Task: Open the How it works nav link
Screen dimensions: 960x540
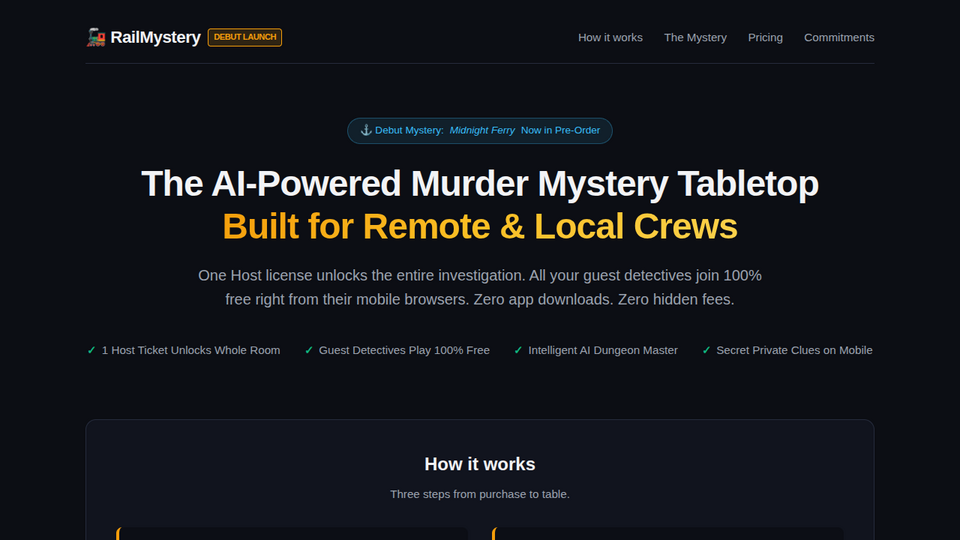Action: (610, 37)
